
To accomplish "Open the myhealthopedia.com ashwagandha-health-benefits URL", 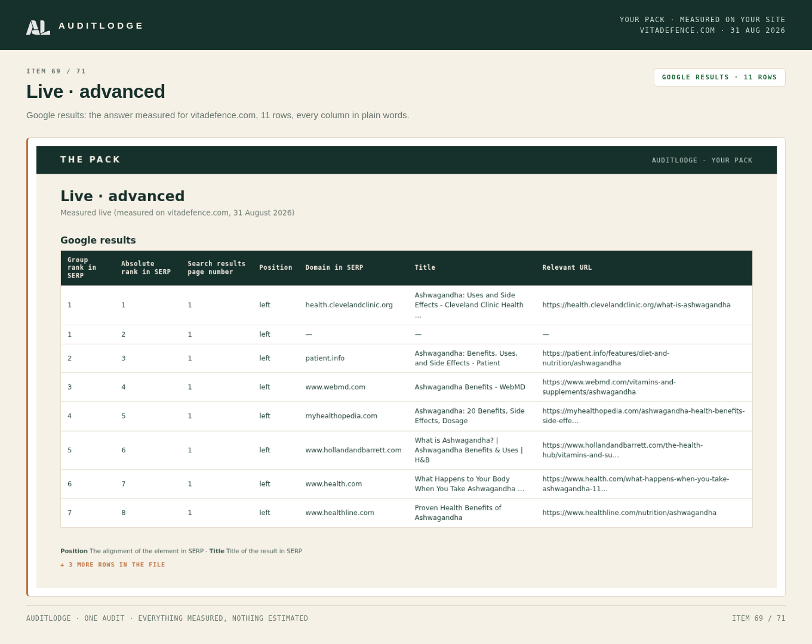I will click(644, 415).
